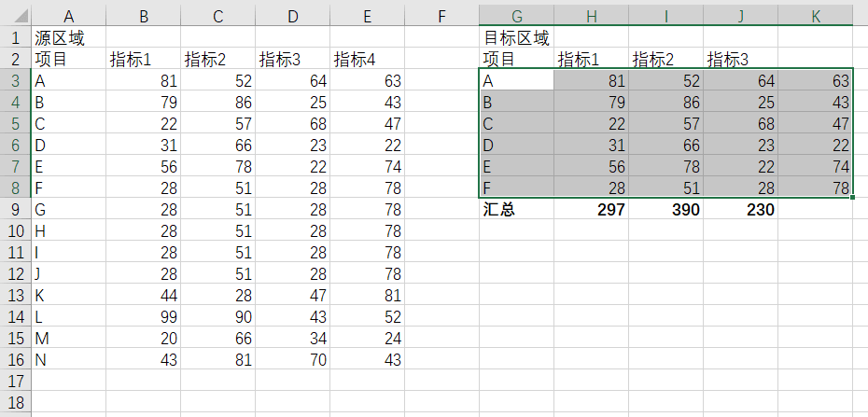Click cell I4 with value 86
The height and width of the screenshot is (417, 868).
point(666,103)
